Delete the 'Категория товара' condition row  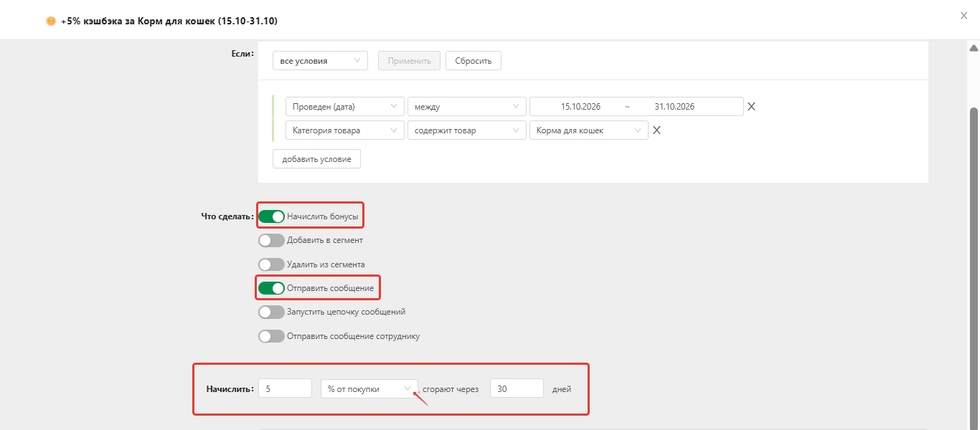click(x=656, y=130)
